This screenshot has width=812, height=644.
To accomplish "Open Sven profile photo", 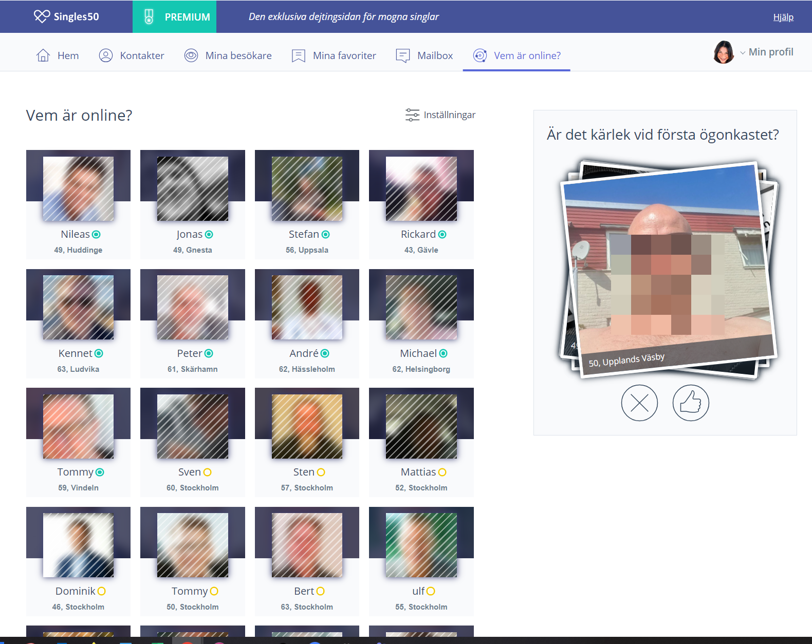I will coord(193,426).
